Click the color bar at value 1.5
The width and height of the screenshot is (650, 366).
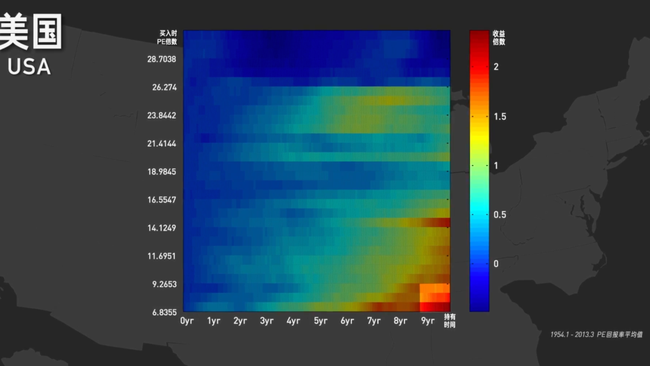(x=479, y=116)
